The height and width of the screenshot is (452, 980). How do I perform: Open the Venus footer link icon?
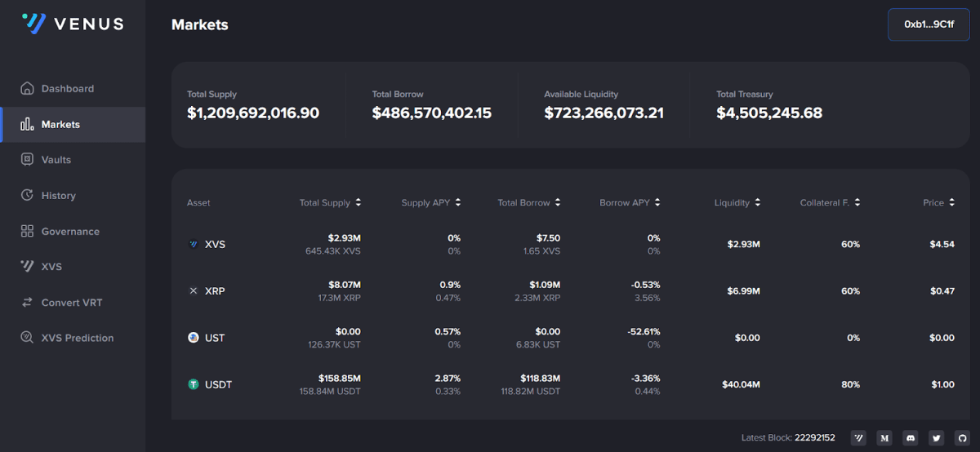pyautogui.click(x=858, y=438)
